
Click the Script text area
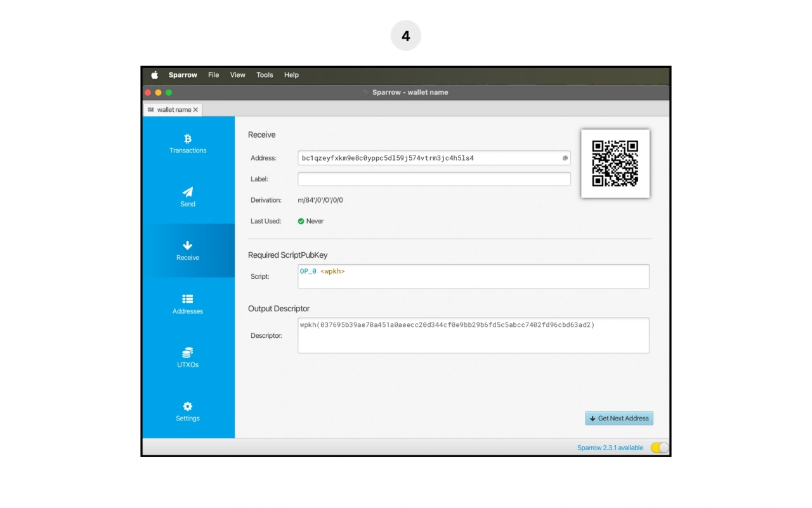(473, 276)
